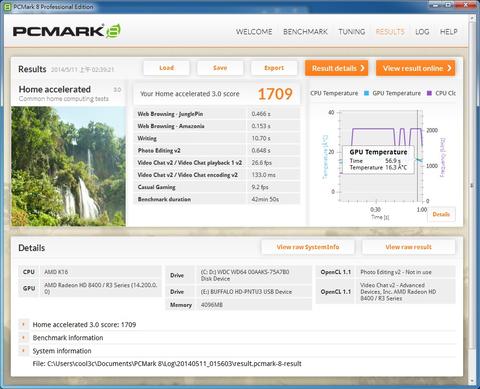The width and height of the screenshot is (480, 389).
Task: Click the PCMark 8 logo
Action: coord(66,31)
